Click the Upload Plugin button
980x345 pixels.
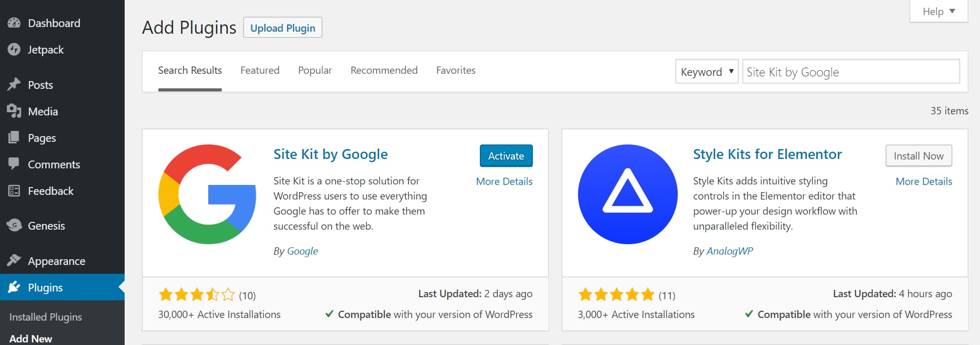283,28
